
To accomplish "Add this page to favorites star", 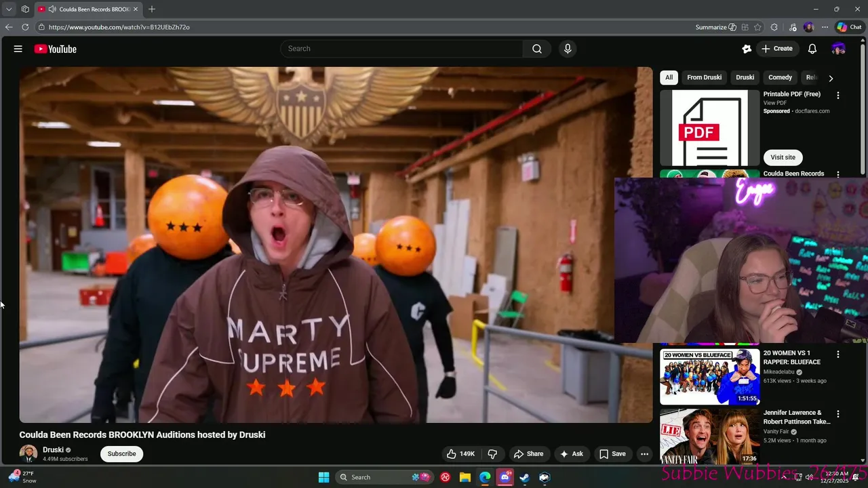I will [757, 27].
